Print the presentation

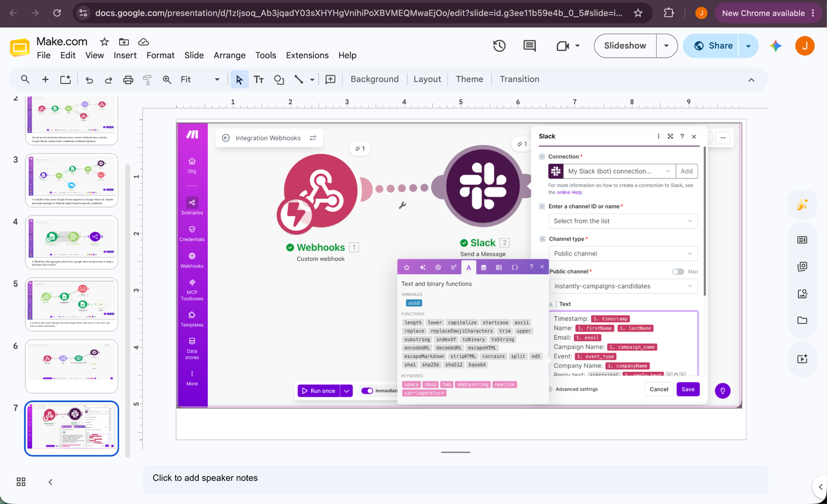pos(128,80)
